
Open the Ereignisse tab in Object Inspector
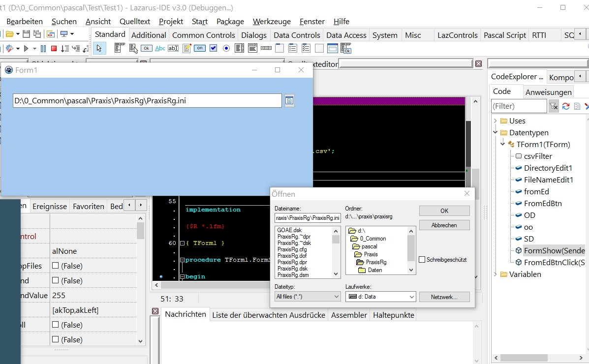click(50, 206)
